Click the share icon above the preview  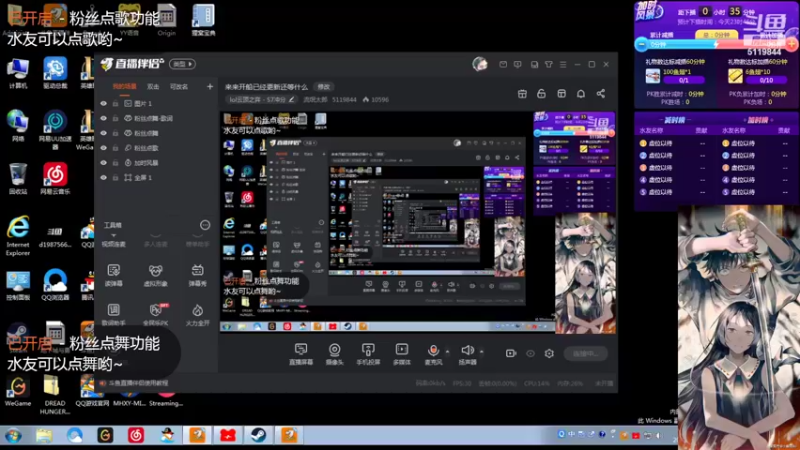click(x=601, y=94)
